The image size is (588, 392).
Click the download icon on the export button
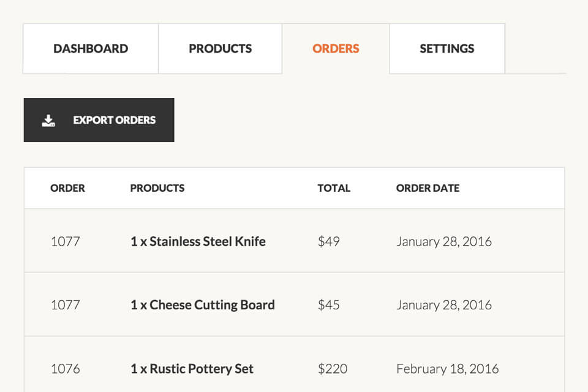(x=48, y=121)
